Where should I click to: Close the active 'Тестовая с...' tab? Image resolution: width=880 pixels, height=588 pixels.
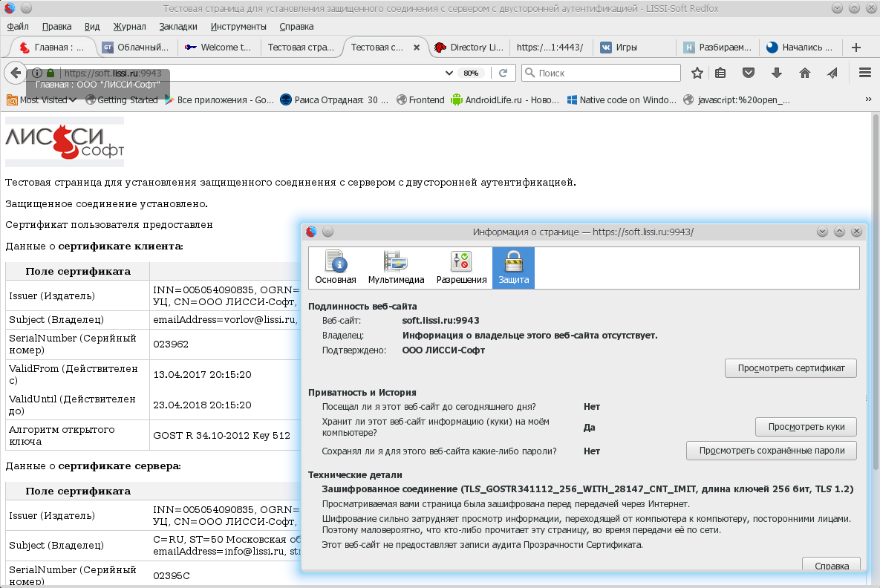click(417, 48)
